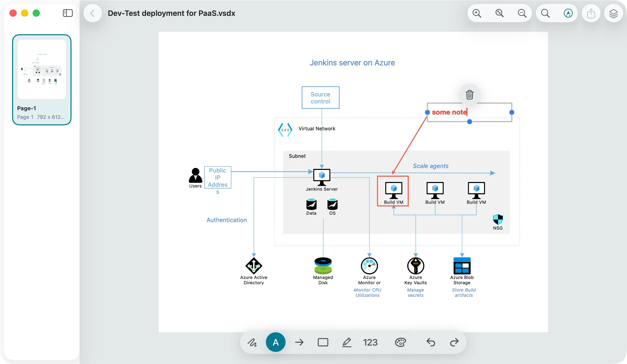The image size is (627, 364).
Task: Click the Azure Active Directory icon
Action: coord(254,266)
